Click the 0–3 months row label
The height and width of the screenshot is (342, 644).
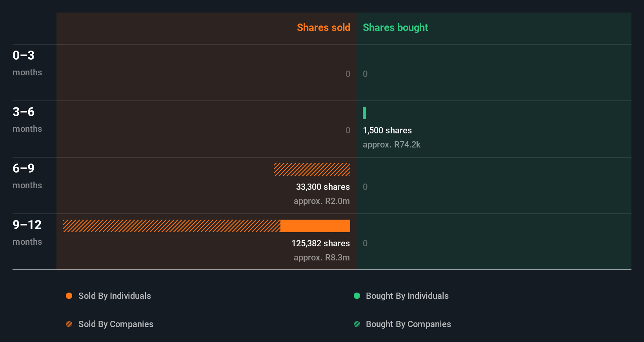(27, 63)
